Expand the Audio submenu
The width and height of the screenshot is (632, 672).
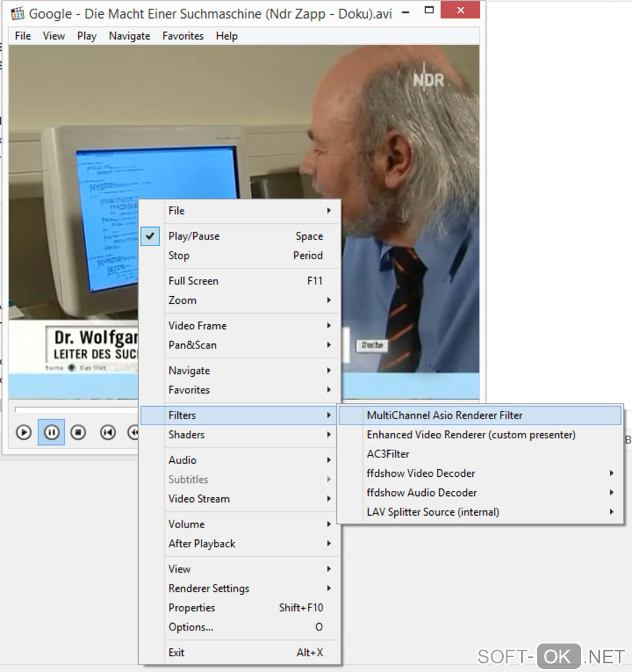pyautogui.click(x=240, y=460)
